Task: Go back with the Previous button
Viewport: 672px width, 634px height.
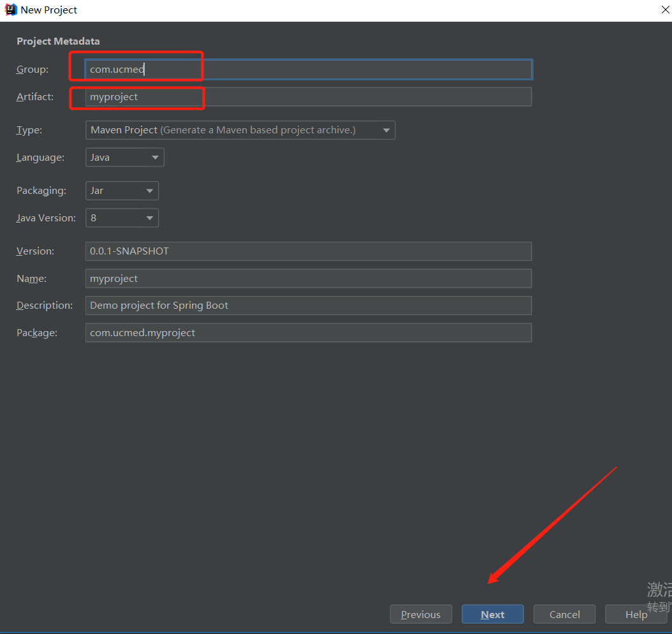Action: pyautogui.click(x=421, y=614)
